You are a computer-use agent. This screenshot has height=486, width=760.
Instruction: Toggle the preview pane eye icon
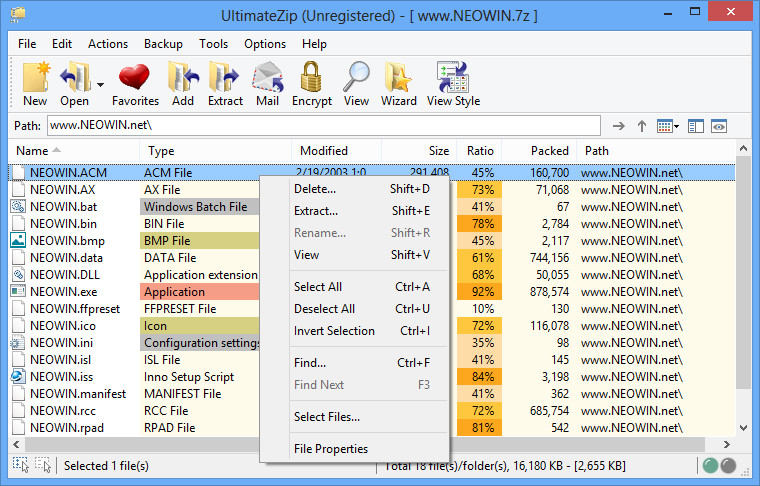pos(719,126)
